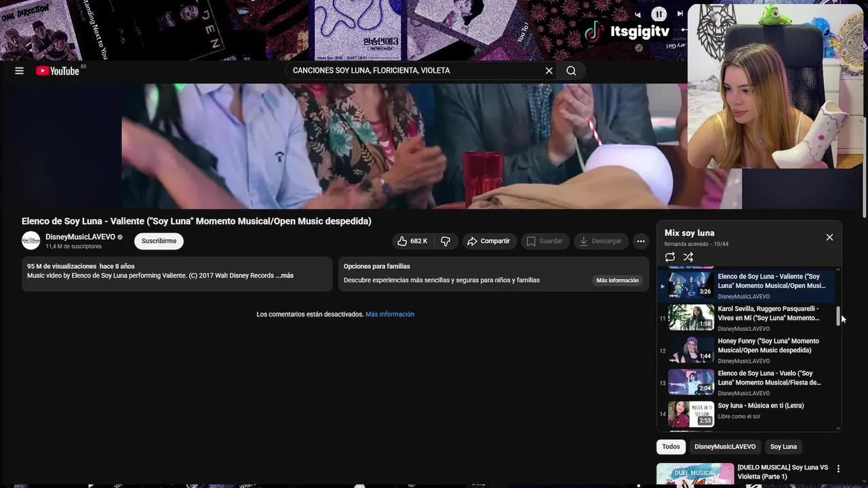
Task: Click the page vertical scrollbar
Action: click(864, 166)
